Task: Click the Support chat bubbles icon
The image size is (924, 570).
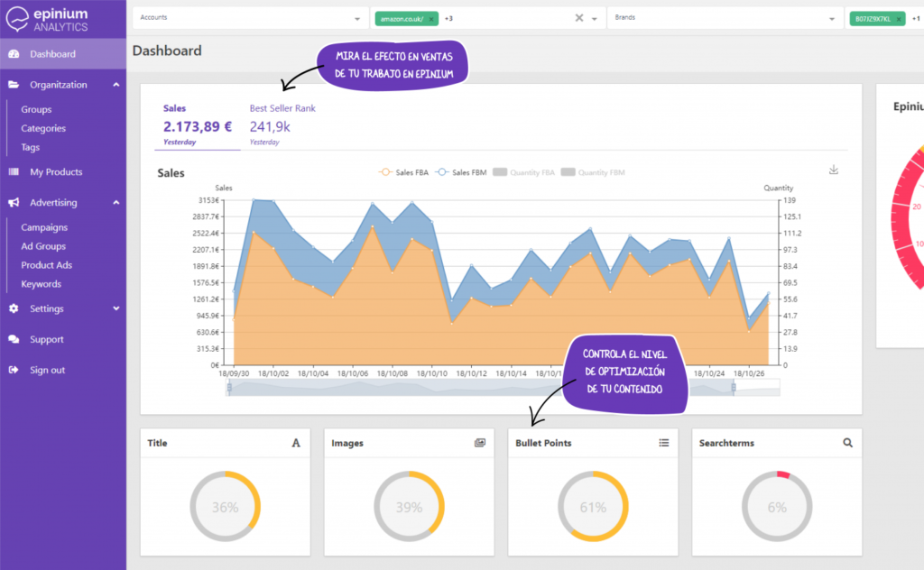Action: (x=14, y=339)
